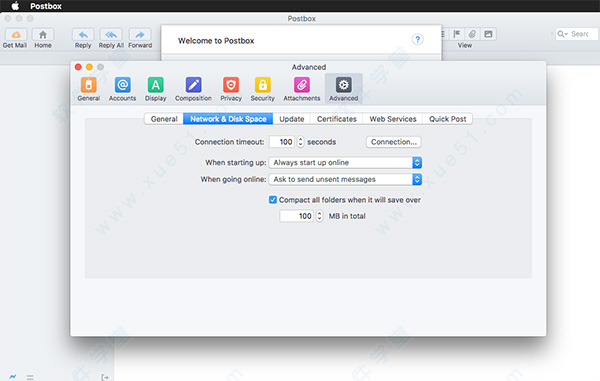Open the When going online dropdown
This screenshot has height=381, width=600.
[345, 179]
